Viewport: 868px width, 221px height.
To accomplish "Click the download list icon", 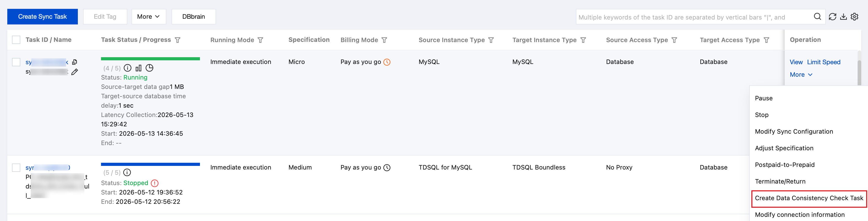I will (x=844, y=16).
